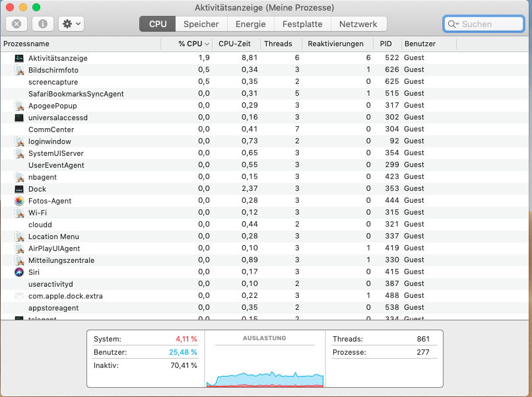Click PID value 522
Viewport: 532px width, 397px height.
(x=392, y=57)
